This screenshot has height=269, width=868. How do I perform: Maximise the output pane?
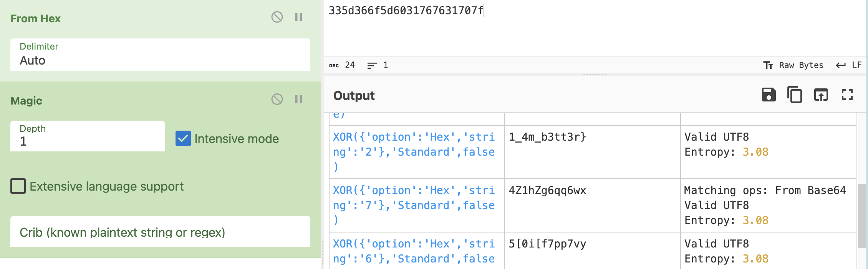click(847, 95)
